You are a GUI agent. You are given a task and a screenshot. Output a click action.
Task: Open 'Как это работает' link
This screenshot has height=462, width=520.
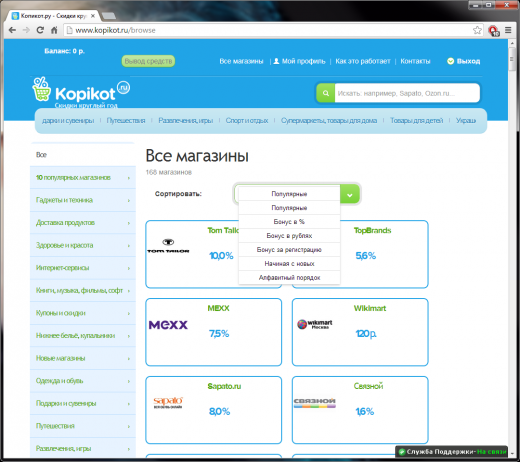click(x=362, y=61)
